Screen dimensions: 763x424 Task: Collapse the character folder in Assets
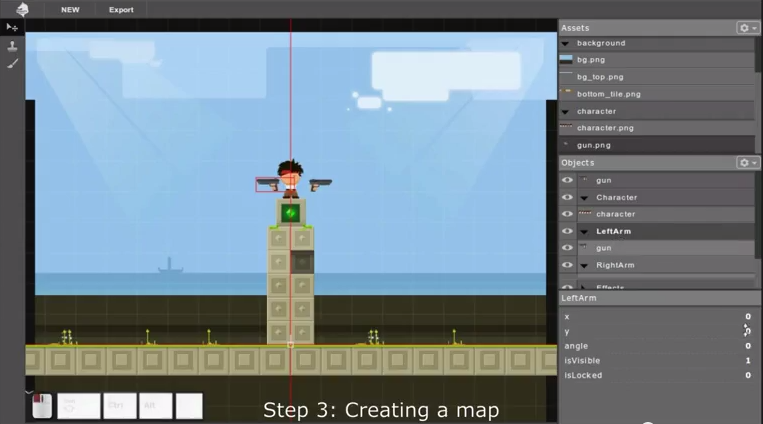point(565,111)
